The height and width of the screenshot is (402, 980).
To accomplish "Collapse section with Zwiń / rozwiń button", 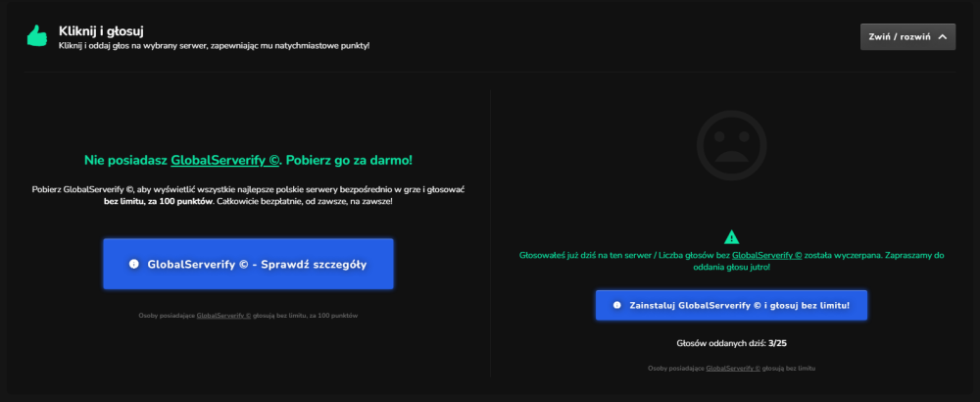I will [x=907, y=37].
